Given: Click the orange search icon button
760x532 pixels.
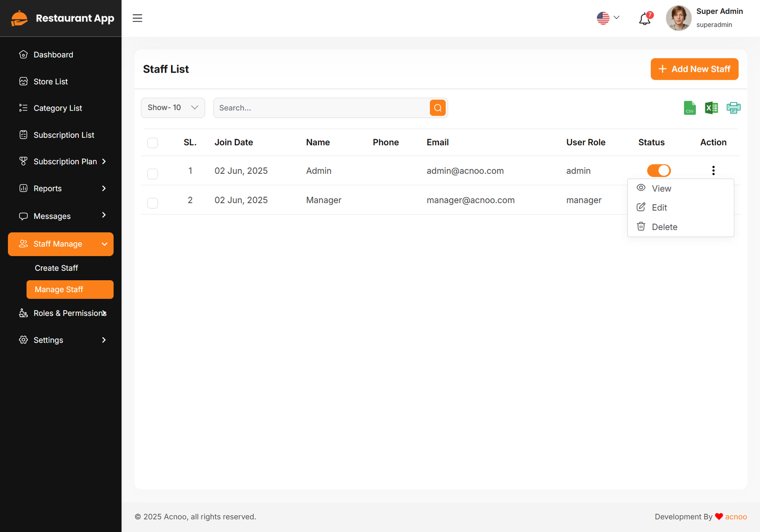Looking at the screenshot, I should tap(437, 108).
